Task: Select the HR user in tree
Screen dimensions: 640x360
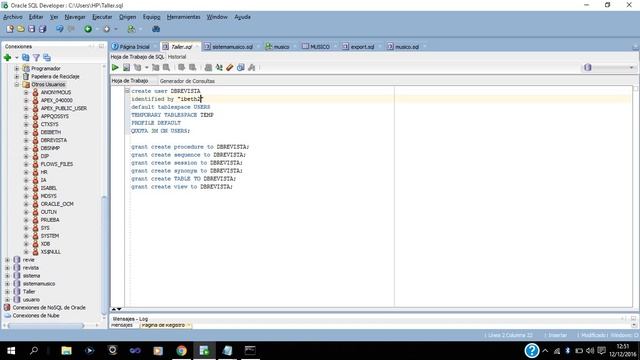Action: [x=44, y=172]
